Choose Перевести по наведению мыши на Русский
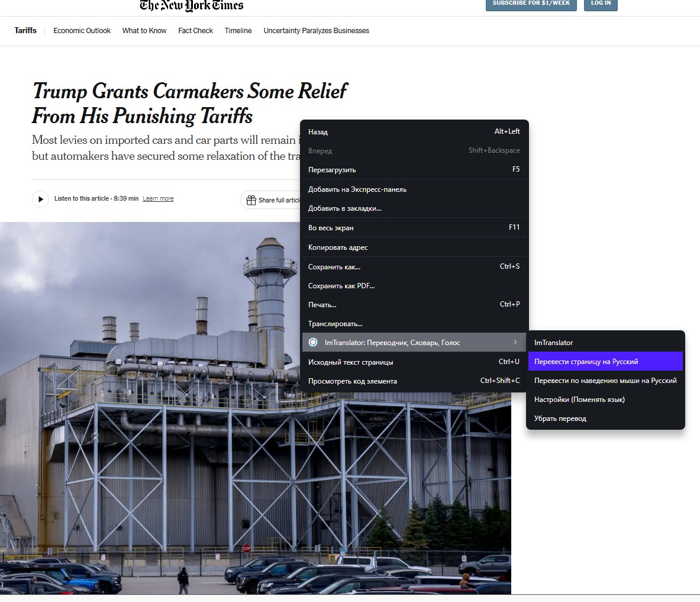Image resolution: width=700 pixels, height=602 pixels. pyautogui.click(x=605, y=381)
